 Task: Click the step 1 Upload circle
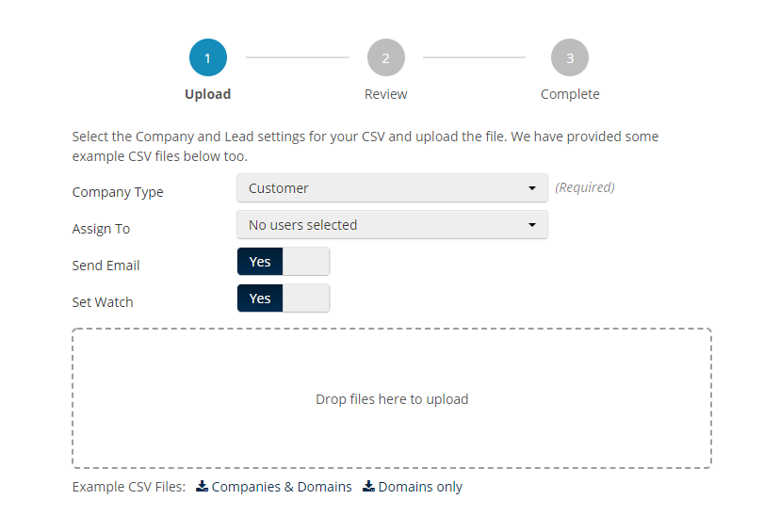[x=207, y=57]
